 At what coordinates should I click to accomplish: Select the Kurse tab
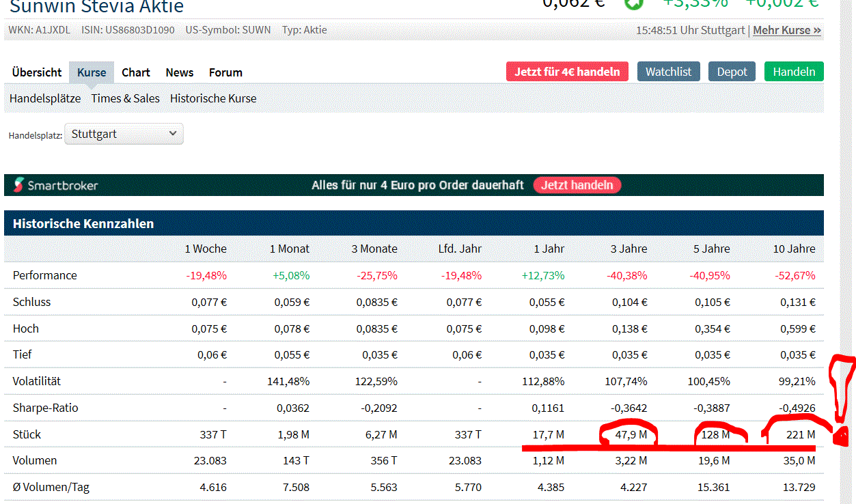tap(92, 72)
